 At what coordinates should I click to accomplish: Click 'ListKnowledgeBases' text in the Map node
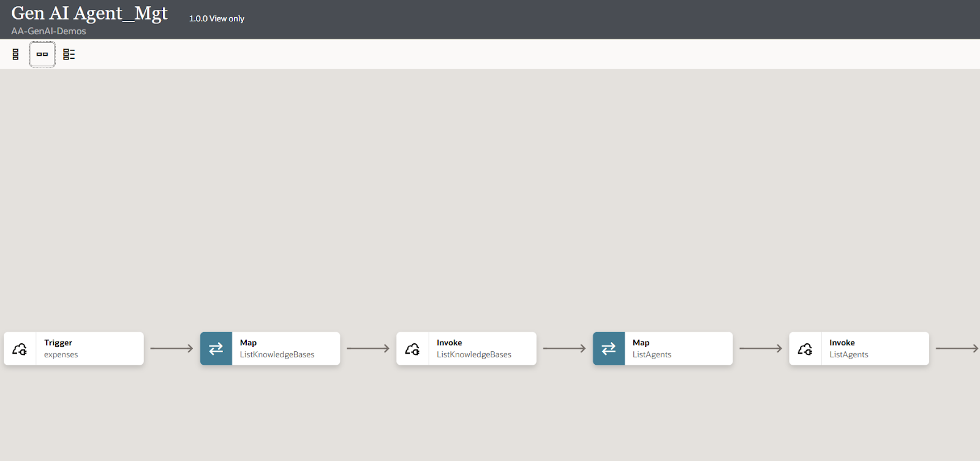tap(277, 354)
